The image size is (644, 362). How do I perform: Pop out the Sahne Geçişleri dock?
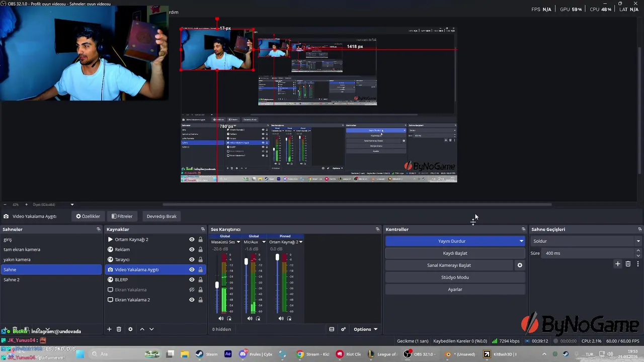639,229
